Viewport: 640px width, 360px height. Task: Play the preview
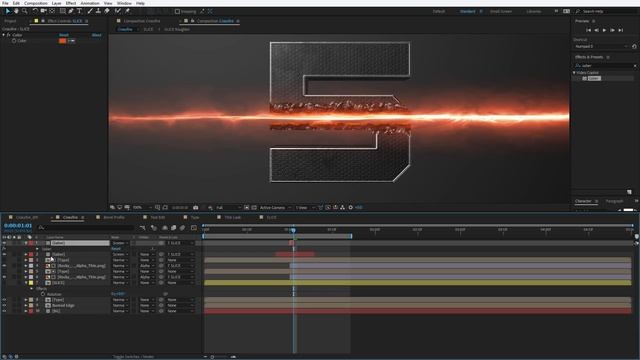click(604, 30)
